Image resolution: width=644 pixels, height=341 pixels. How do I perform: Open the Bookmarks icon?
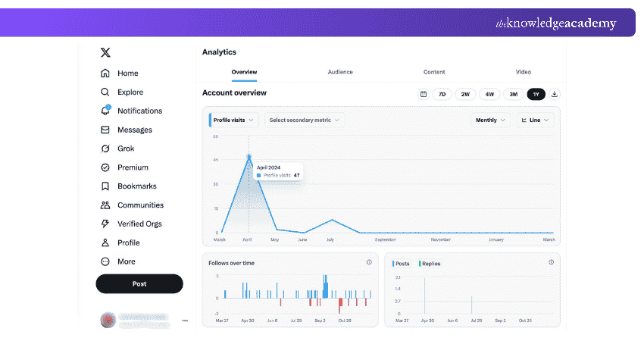pos(105,186)
